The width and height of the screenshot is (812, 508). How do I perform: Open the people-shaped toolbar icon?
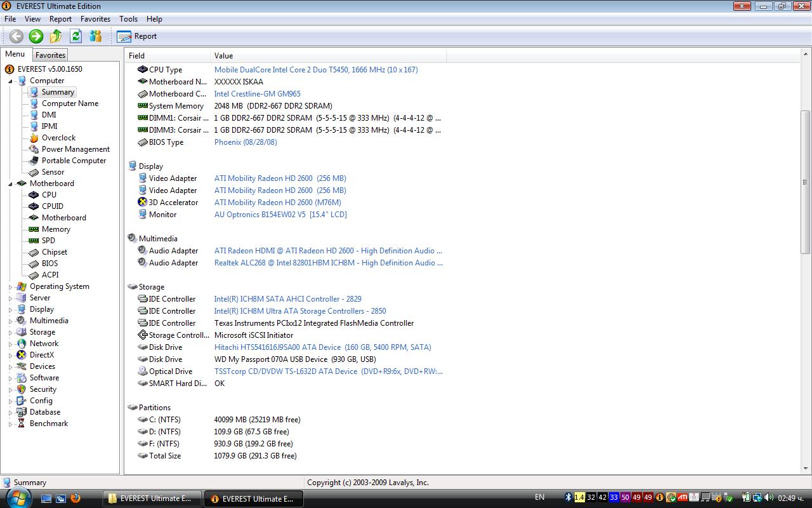(x=96, y=36)
